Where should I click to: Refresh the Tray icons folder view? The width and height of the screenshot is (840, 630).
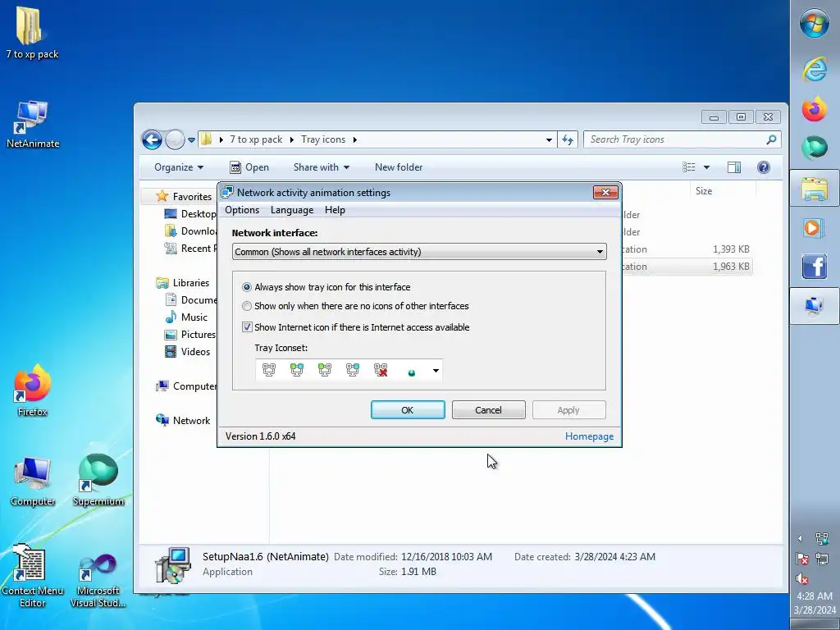coord(568,139)
